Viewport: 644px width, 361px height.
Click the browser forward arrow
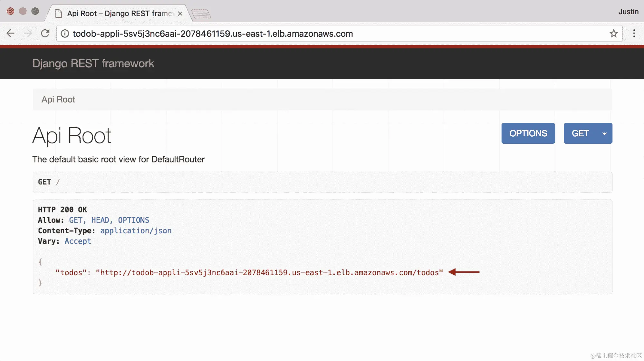[x=28, y=34]
